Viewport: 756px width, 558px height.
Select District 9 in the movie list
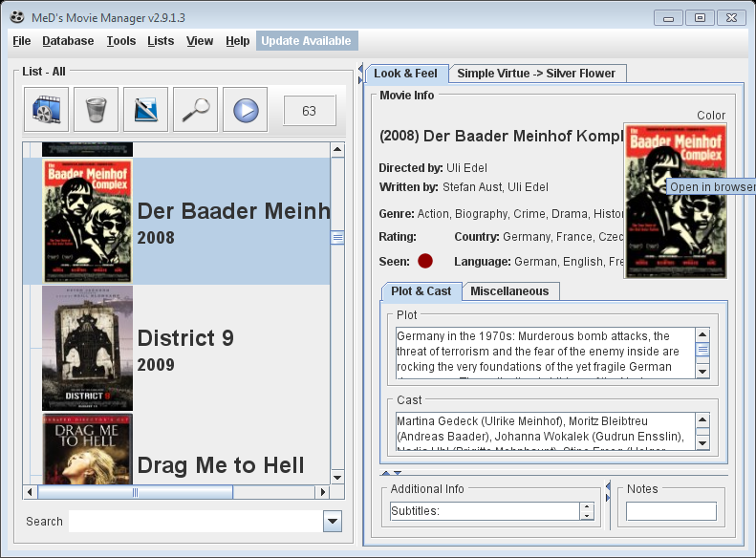pos(185,348)
